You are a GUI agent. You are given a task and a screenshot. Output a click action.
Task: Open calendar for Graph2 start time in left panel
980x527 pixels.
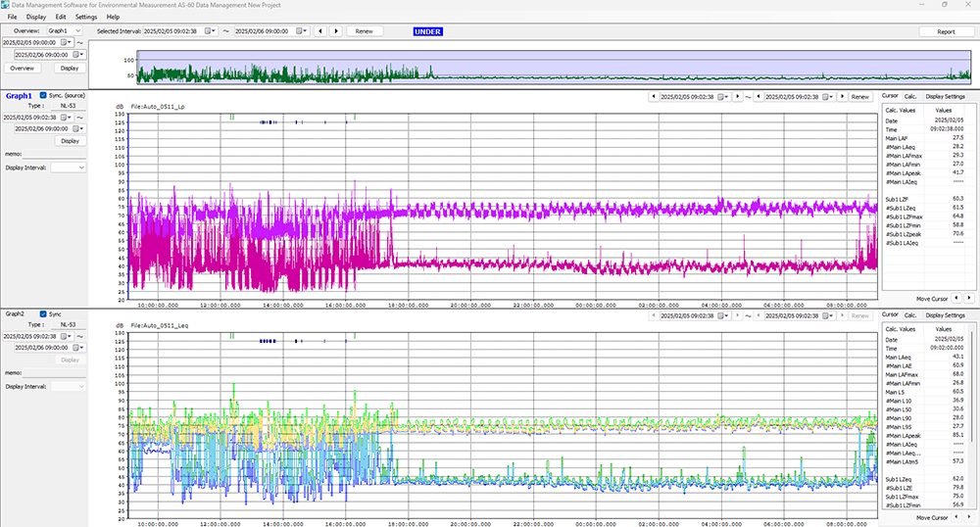click(x=66, y=336)
